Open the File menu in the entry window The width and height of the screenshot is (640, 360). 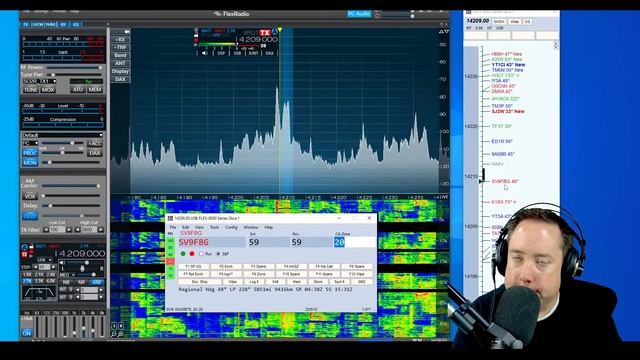[173, 227]
